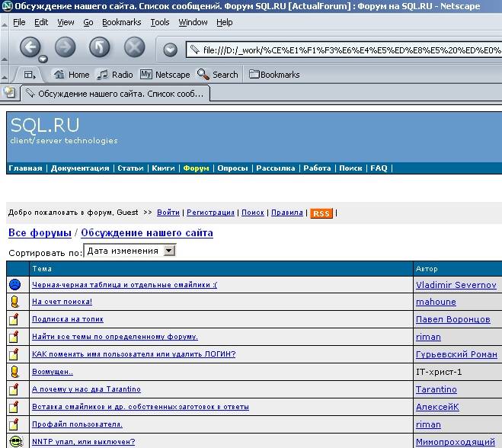This screenshot has width=502, height=448.
Task: Click the 'Регистрация' link
Action: (210, 213)
